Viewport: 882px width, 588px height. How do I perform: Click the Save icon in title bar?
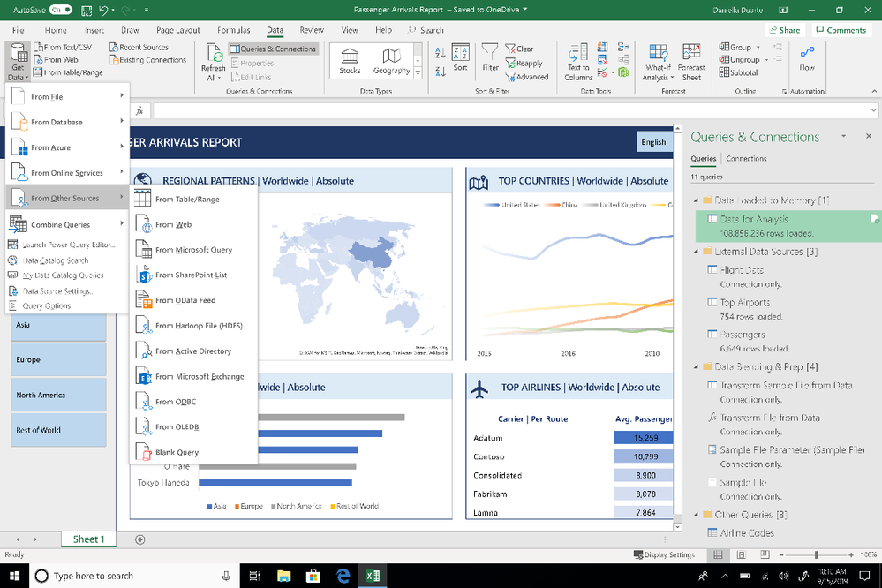87,10
